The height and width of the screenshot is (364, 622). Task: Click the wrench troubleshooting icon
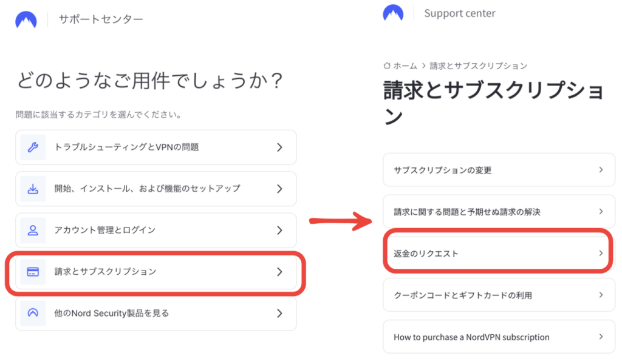[x=33, y=147]
